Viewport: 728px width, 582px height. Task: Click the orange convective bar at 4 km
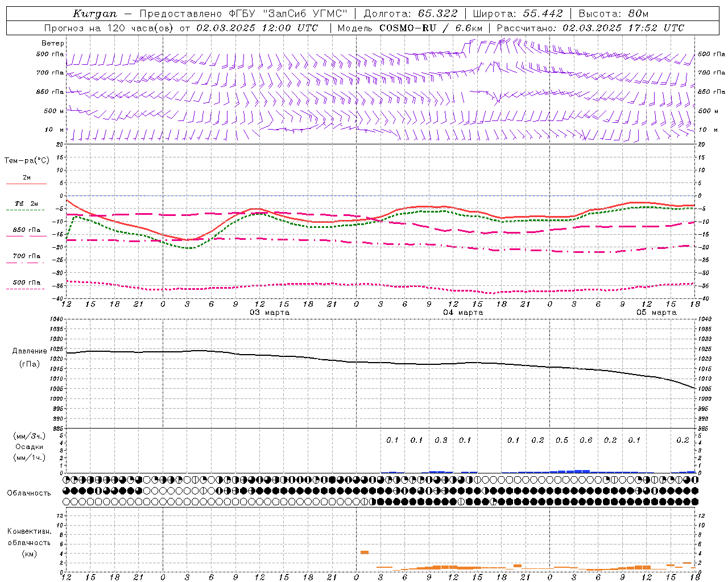click(365, 552)
